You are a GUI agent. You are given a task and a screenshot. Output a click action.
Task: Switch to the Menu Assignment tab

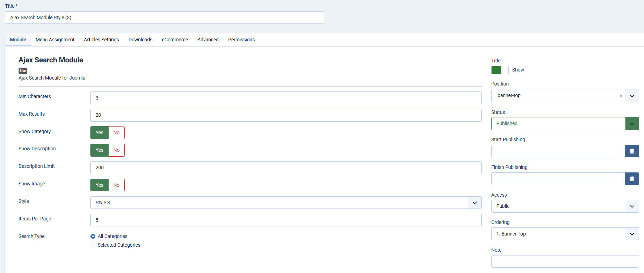tap(55, 40)
